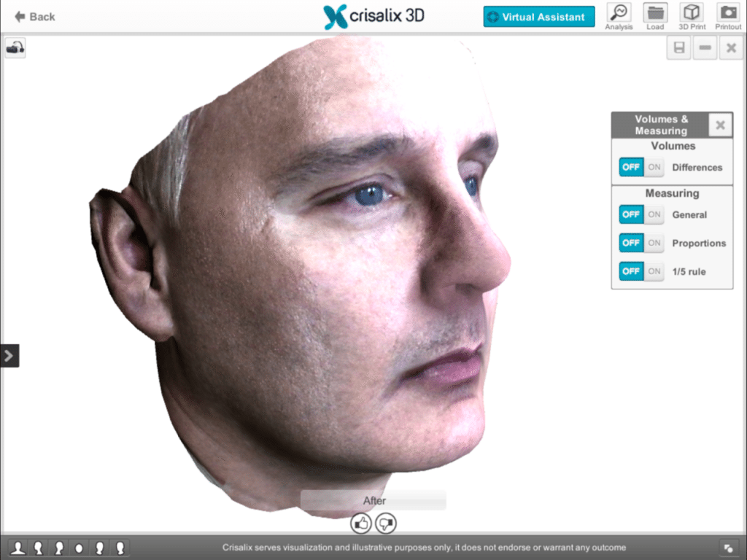Open the Printout camera tool

tap(728, 17)
